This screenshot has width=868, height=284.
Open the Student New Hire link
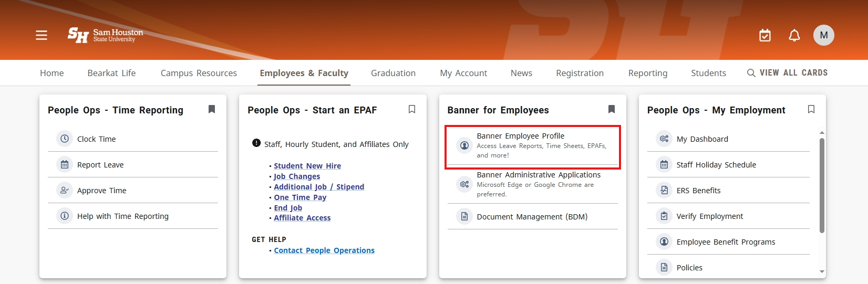tap(307, 166)
